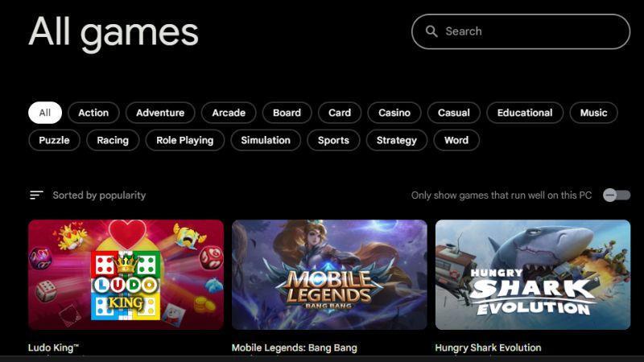This screenshot has height=362, width=644.
Task: Toggle only show games that run well
Action: (x=617, y=195)
